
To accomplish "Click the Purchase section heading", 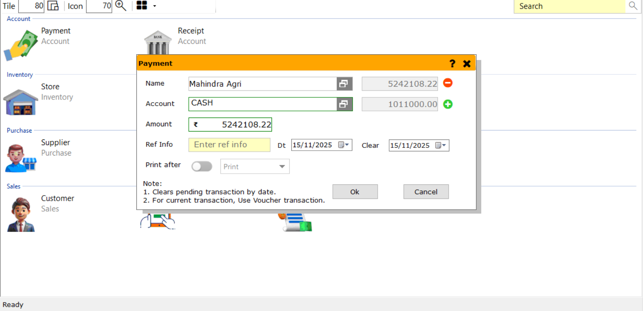I will coord(19,130).
